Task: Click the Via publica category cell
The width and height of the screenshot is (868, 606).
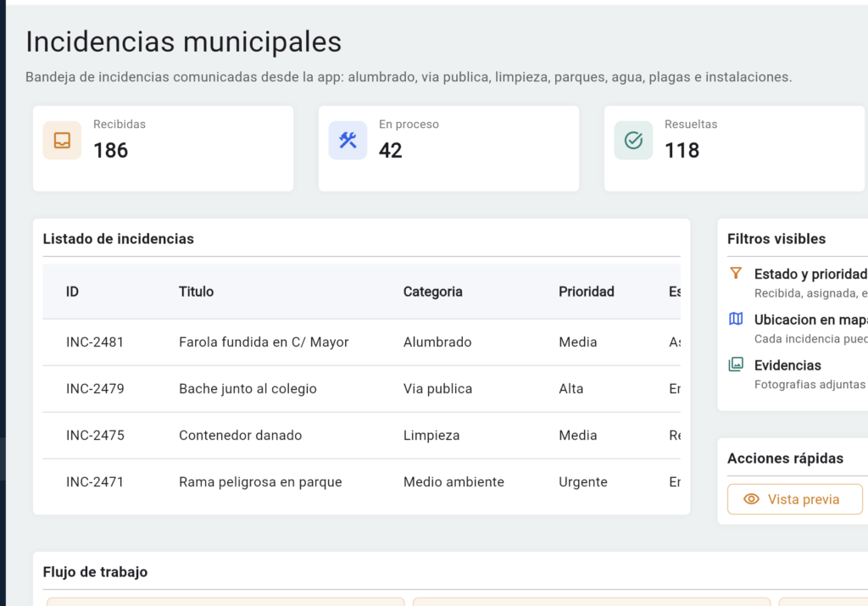Action: (437, 389)
